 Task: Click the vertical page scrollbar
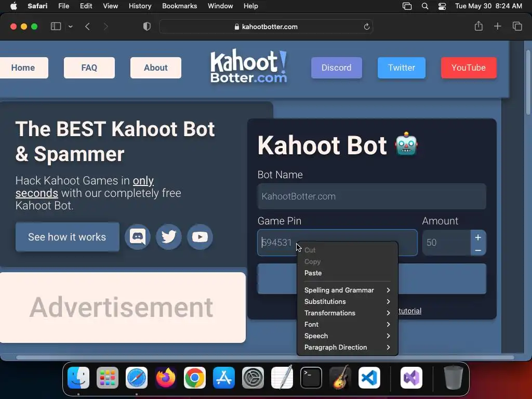click(528, 83)
